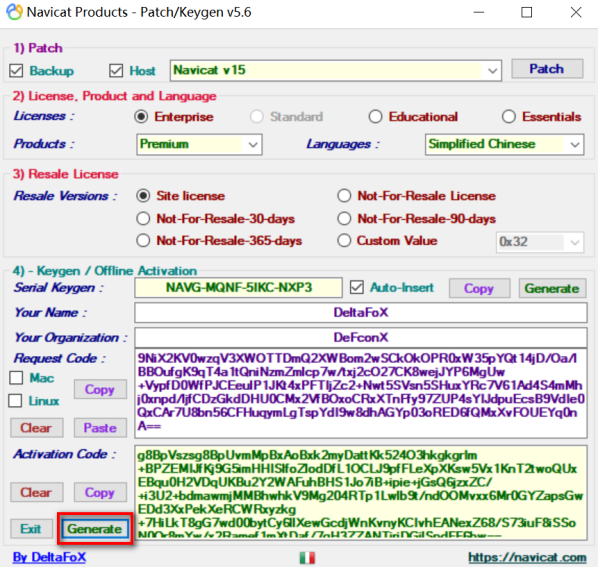The width and height of the screenshot is (598, 568).
Task: Click inside the Request Code text area
Action: (x=361, y=393)
